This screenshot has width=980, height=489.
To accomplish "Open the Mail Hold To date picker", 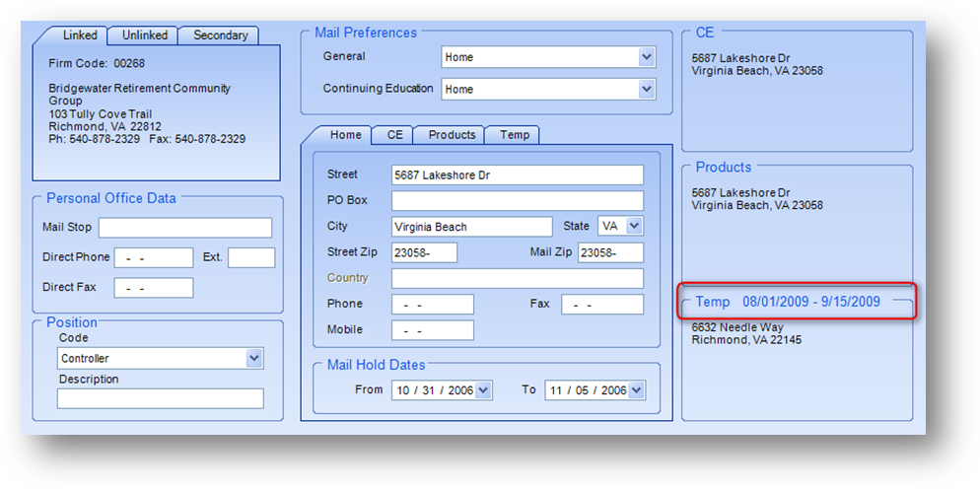I will pos(636,390).
